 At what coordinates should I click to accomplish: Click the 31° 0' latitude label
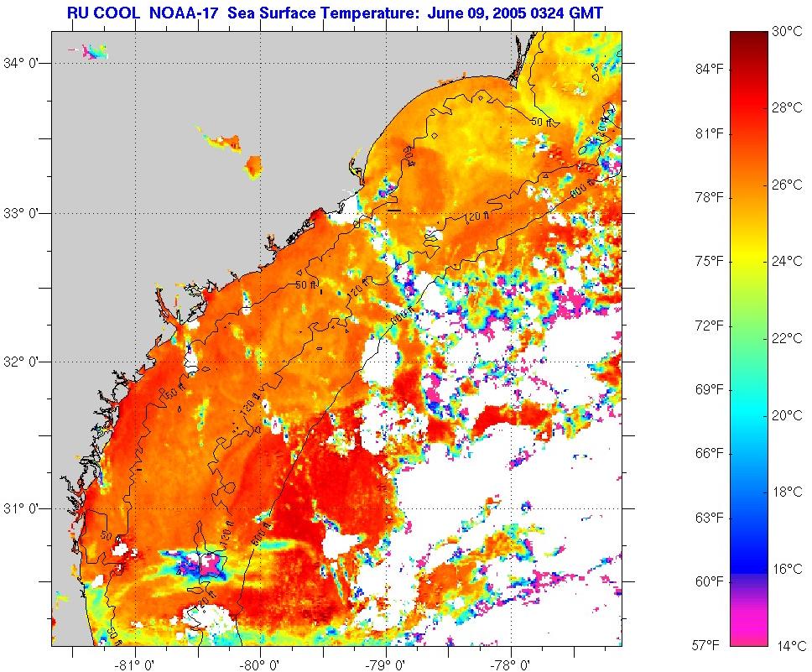click(x=25, y=508)
